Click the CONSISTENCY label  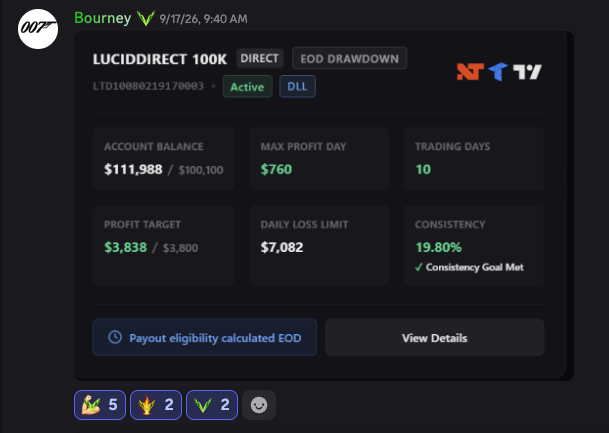coord(450,224)
